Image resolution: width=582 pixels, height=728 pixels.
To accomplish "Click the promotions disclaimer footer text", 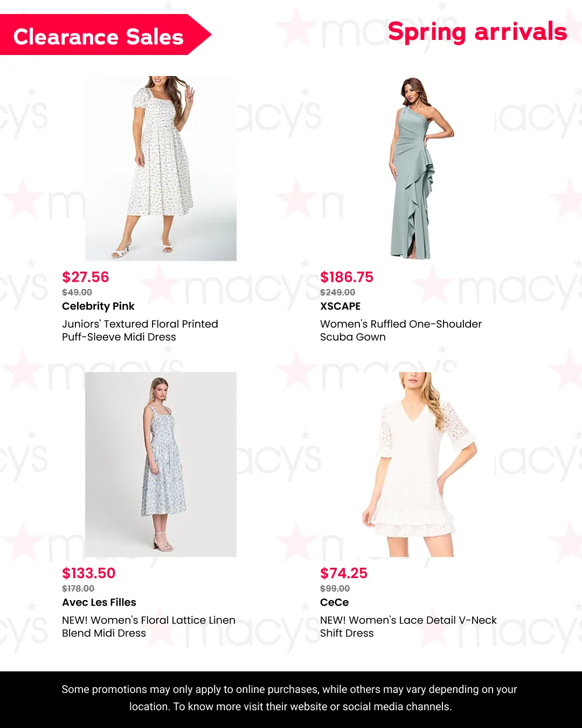I will (290, 698).
